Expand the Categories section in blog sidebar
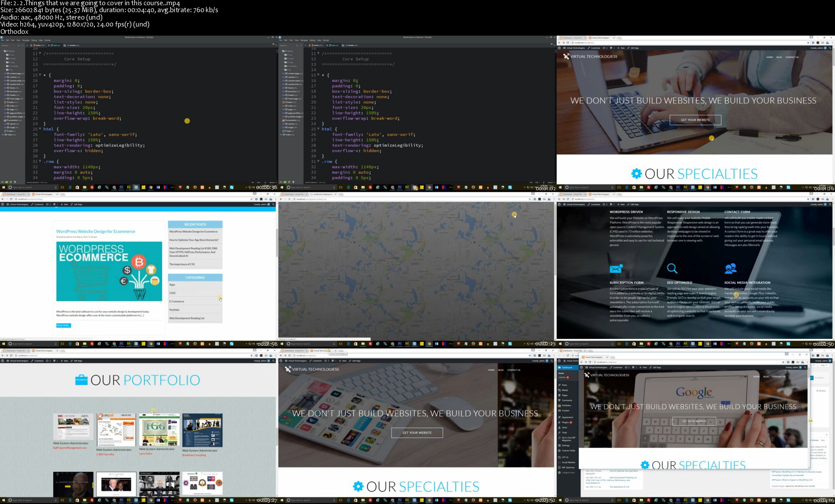The width and height of the screenshot is (835, 504). 195,278
